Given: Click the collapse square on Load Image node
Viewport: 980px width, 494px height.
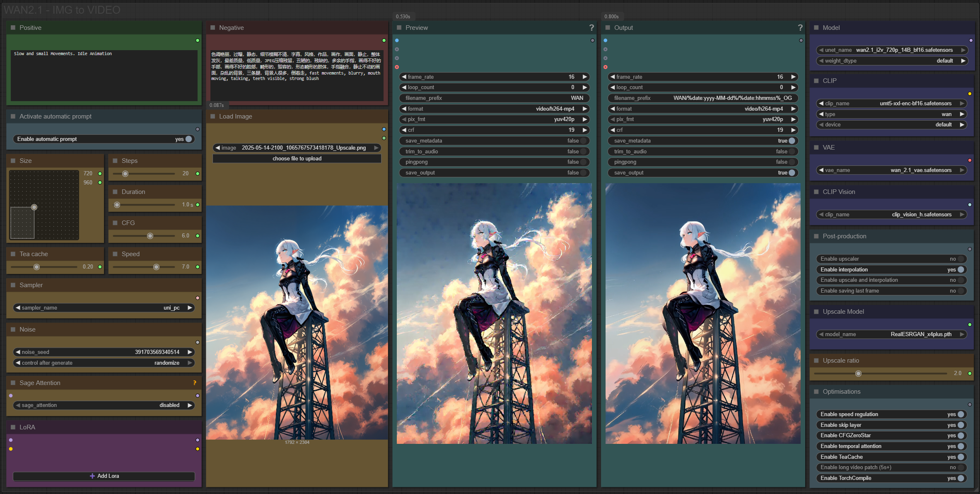Looking at the screenshot, I should 213,116.
